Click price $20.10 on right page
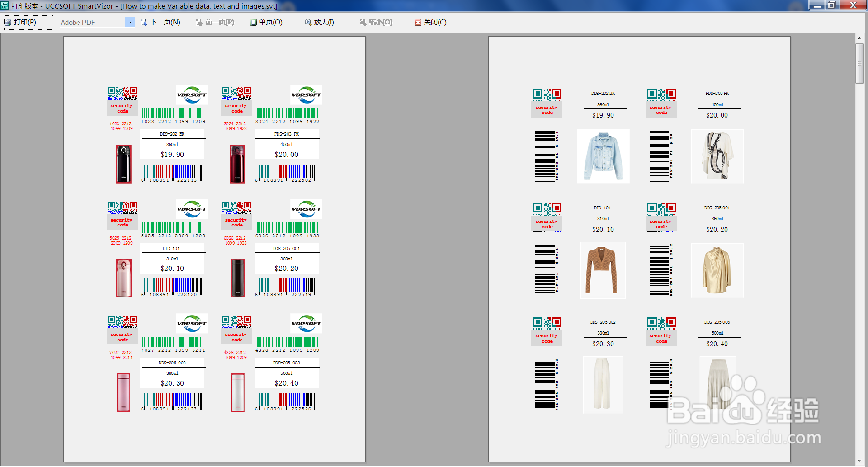 603,230
